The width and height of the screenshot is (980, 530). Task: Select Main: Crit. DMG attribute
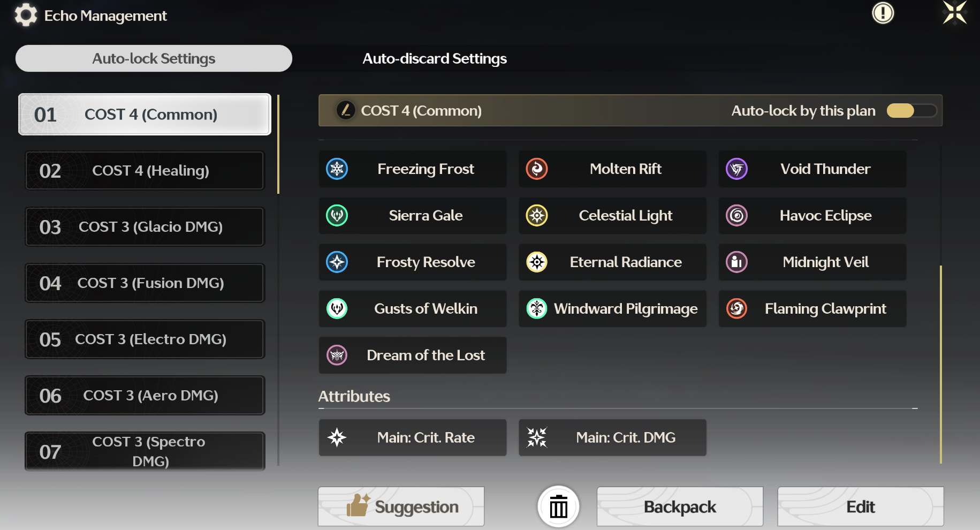point(612,438)
